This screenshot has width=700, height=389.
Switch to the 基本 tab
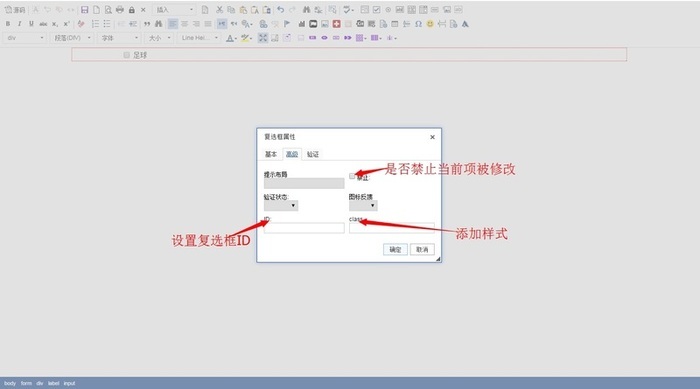point(271,154)
